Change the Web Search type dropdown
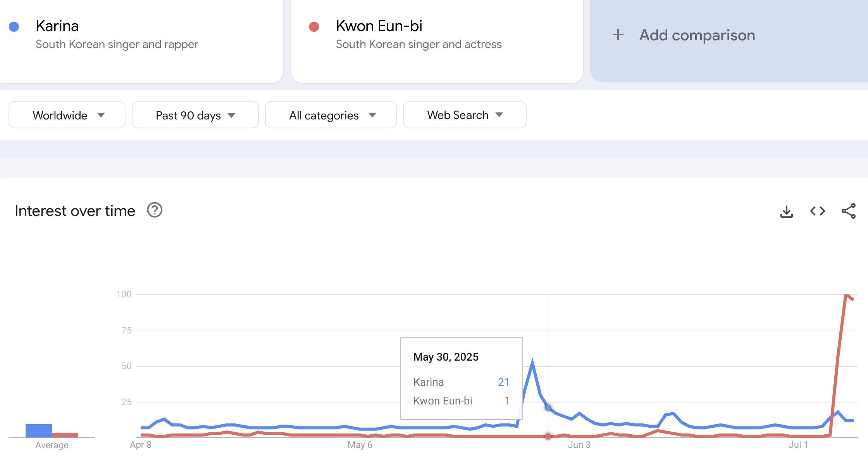Viewport: 868px width, 463px height. tap(465, 115)
